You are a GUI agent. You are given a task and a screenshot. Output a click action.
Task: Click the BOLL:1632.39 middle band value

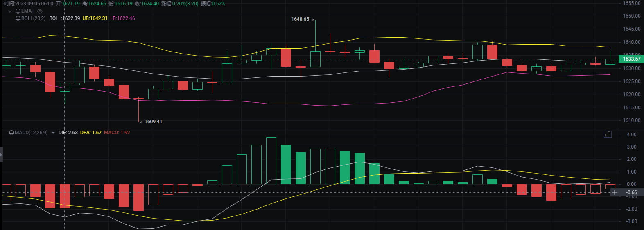click(x=65, y=18)
